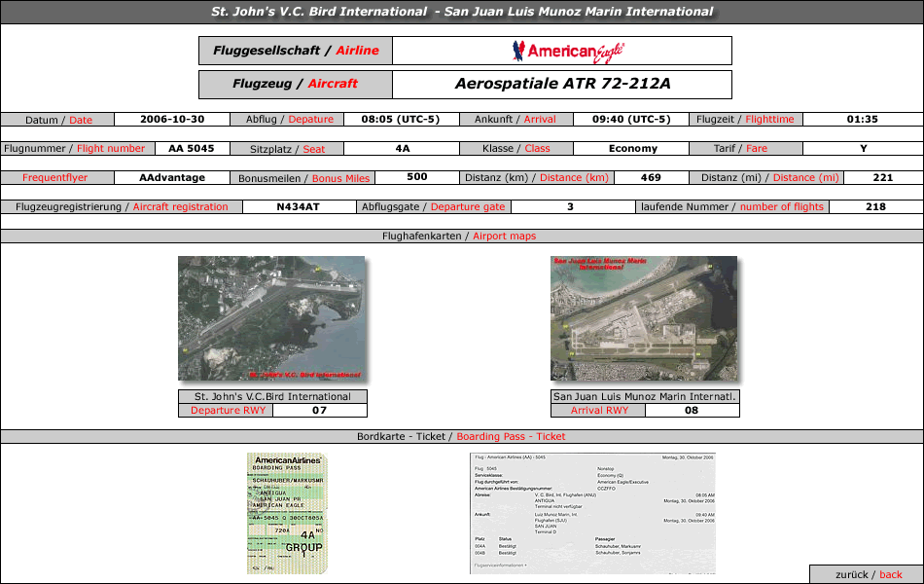The width and height of the screenshot is (924, 584).
Task: Select the departure time 08:05 (UTC-5)
Action: (401, 119)
